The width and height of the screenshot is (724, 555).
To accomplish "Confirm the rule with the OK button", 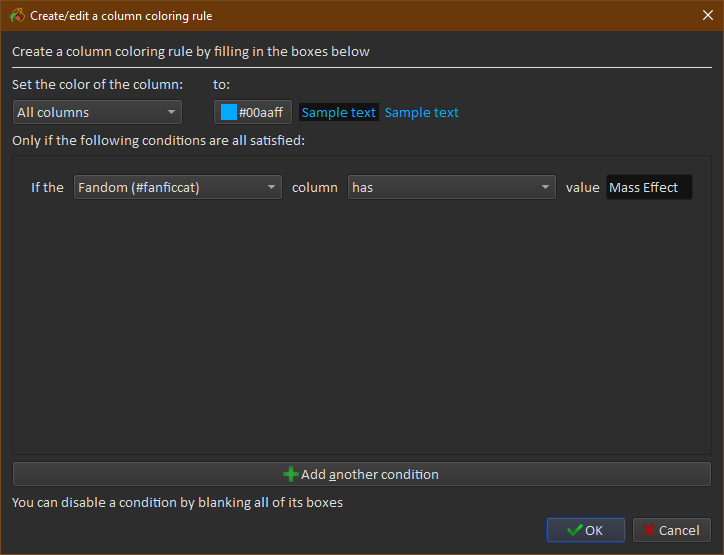I will click(585, 530).
